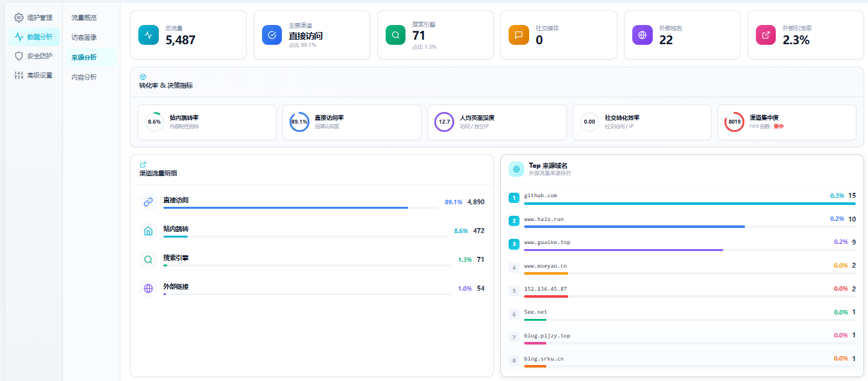Click the github.com source domain entry
Screen dimensions: 868x381
[540, 195]
